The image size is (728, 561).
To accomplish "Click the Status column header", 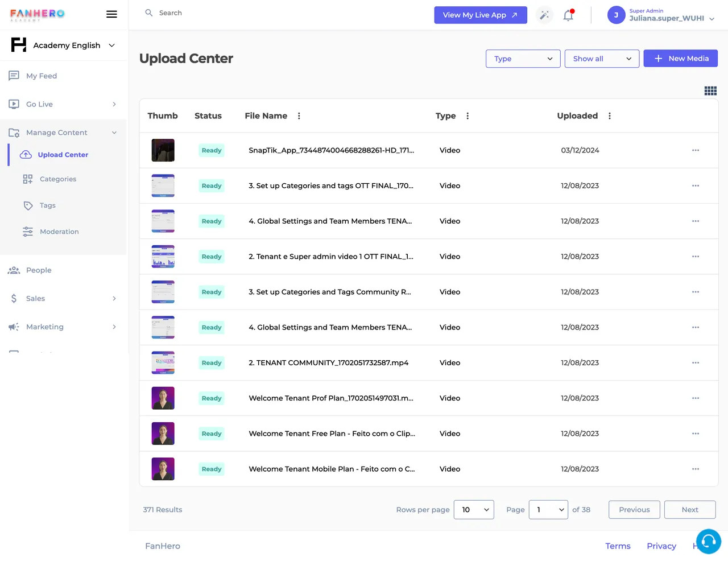I will click(208, 115).
